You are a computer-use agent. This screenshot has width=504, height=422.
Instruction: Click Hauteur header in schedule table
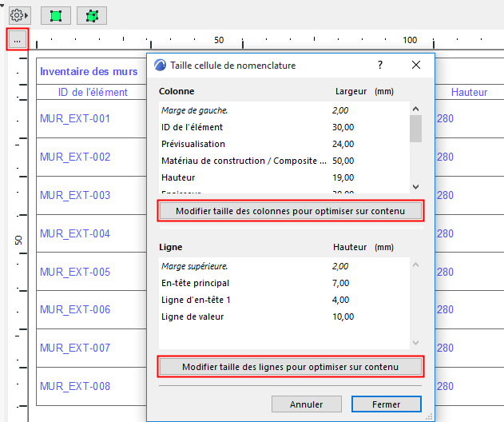pos(469,93)
